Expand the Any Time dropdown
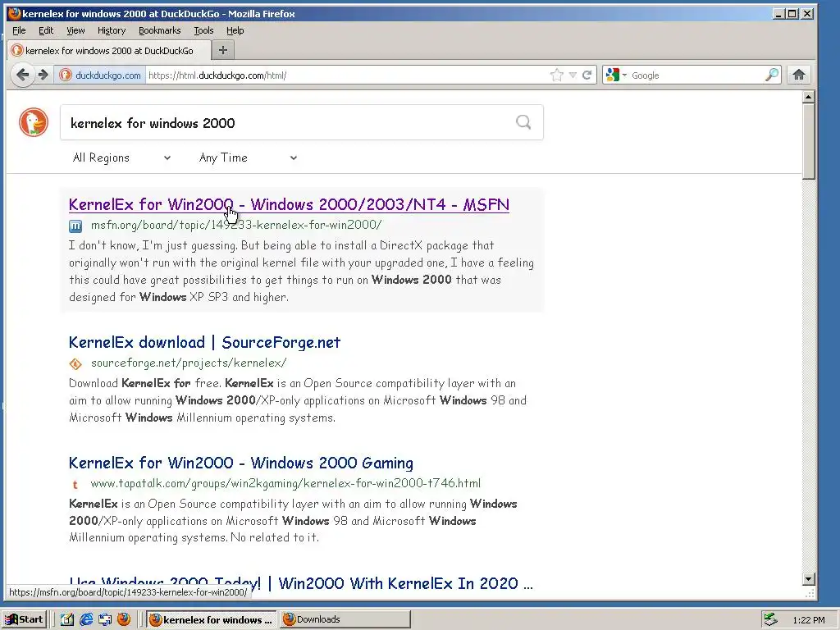The width and height of the screenshot is (840, 630). pyautogui.click(x=248, y=157)
